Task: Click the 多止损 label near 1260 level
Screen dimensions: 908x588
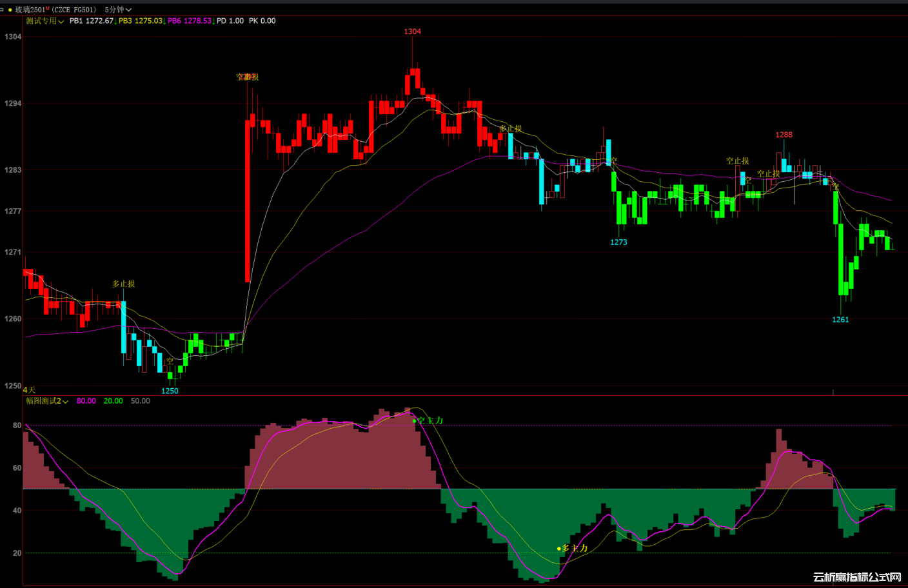Action: tap(124, 284)
